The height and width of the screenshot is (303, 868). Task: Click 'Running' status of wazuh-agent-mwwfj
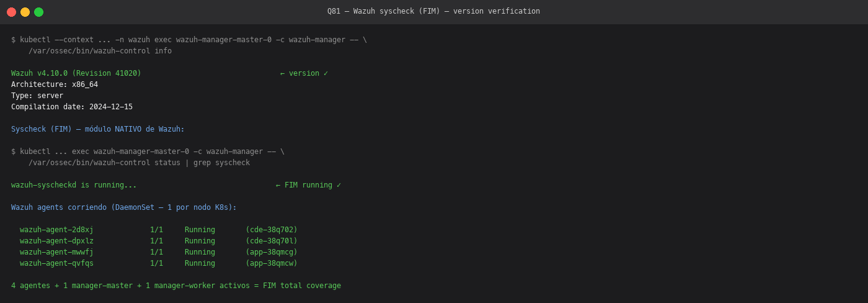click(x=200, y=252)
